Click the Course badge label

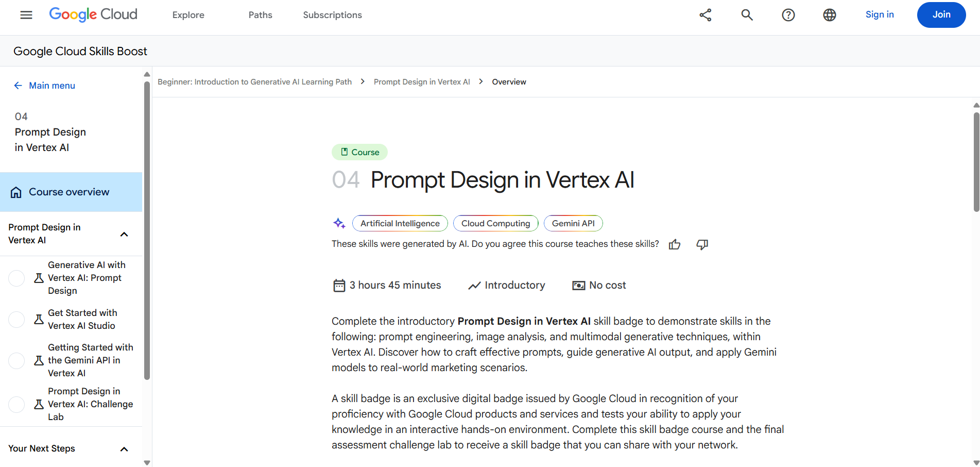point(359,152)
